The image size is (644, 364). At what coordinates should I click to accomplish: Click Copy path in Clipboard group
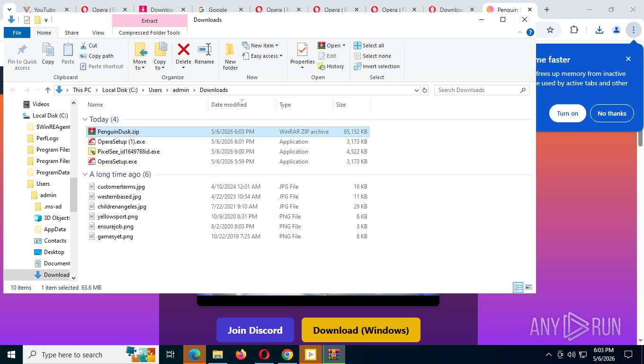97,56
